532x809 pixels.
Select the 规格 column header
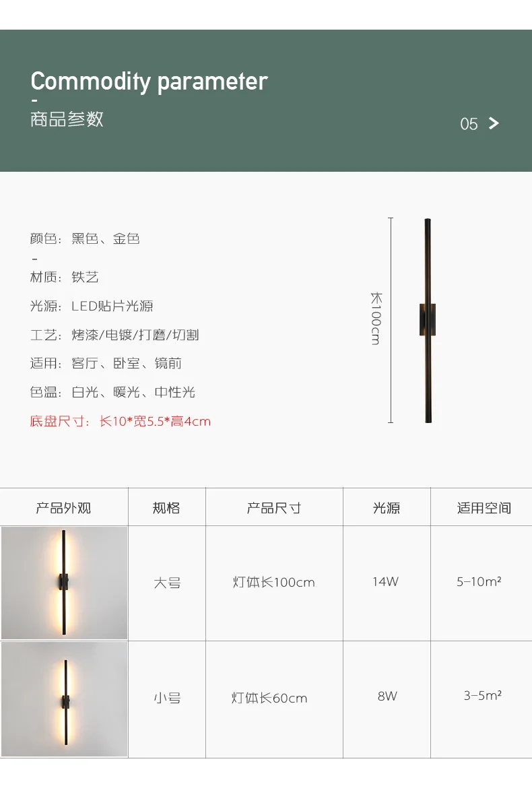tap(166, 508)
